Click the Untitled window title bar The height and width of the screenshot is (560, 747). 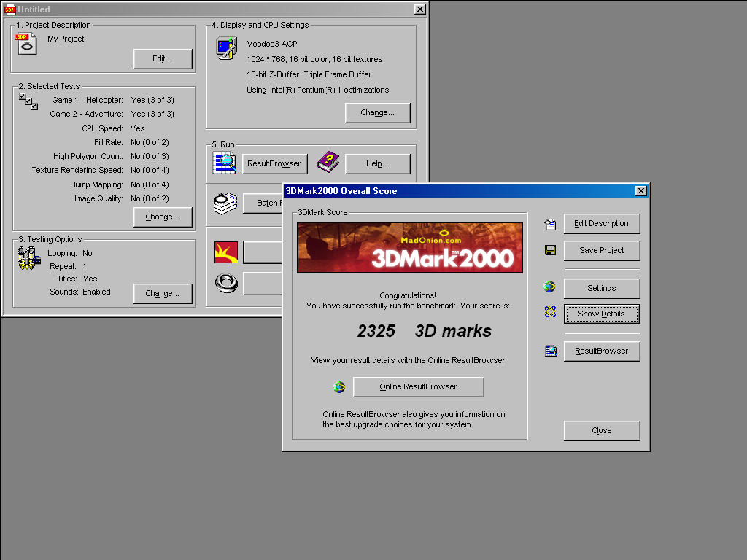click(214, 9)
